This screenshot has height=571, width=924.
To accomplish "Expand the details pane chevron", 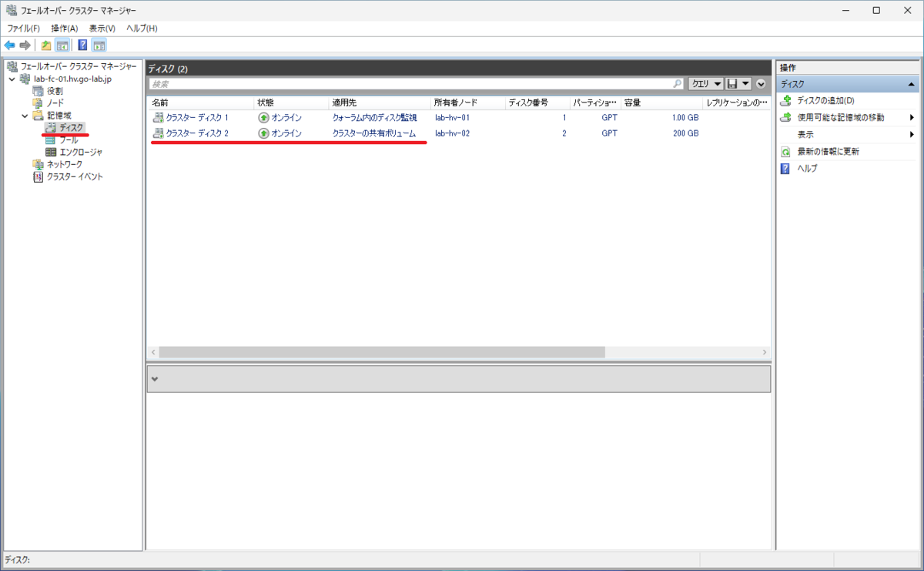I will pyautogui.click(x=155, y=379).
